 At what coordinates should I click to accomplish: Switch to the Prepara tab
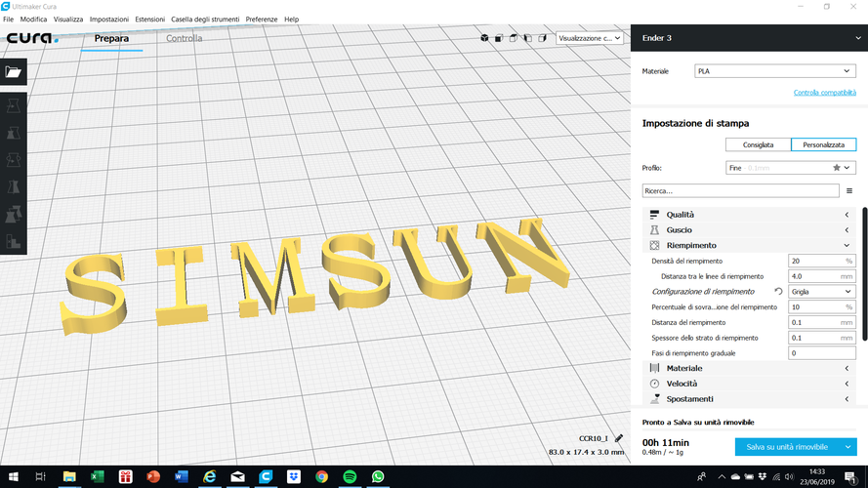tap(111, 38)
